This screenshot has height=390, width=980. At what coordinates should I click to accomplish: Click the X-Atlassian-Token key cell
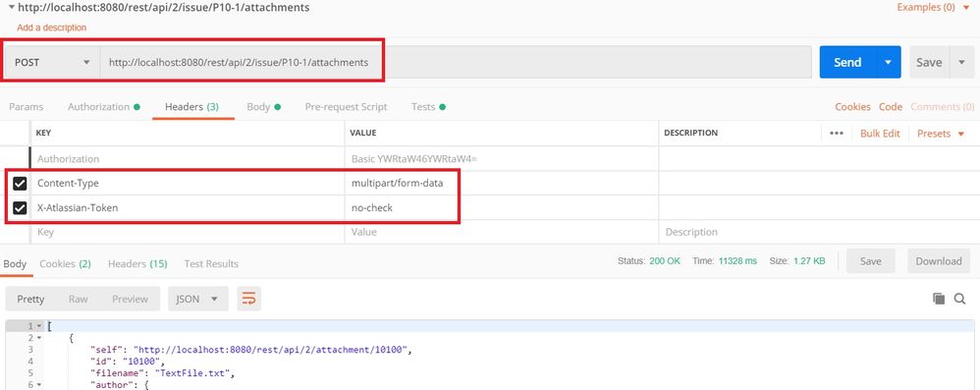pyautogui.click(x=188, y=207)
